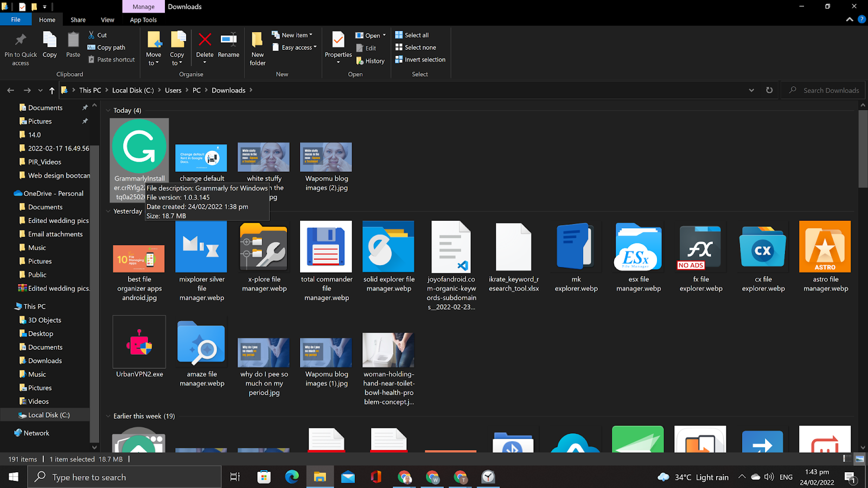
Task: Click Invert selection button
Action: coord(420,60)
